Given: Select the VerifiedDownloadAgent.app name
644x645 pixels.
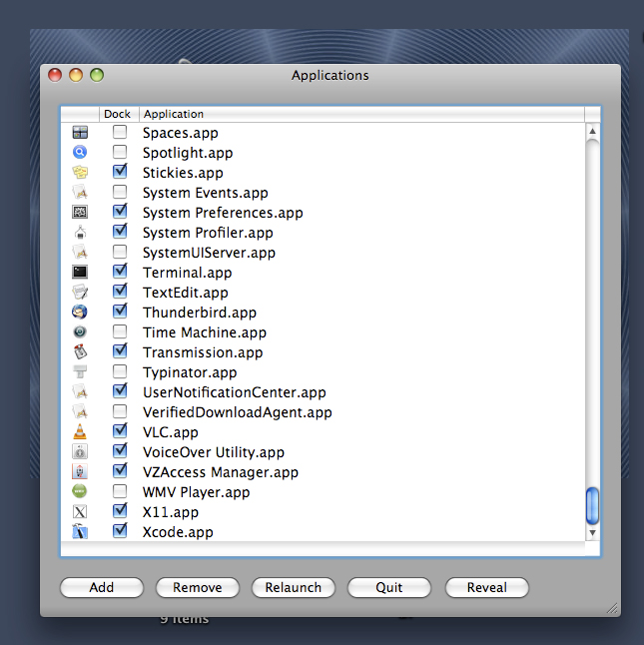Looking at the screenshot, I should tap(238, 412).
